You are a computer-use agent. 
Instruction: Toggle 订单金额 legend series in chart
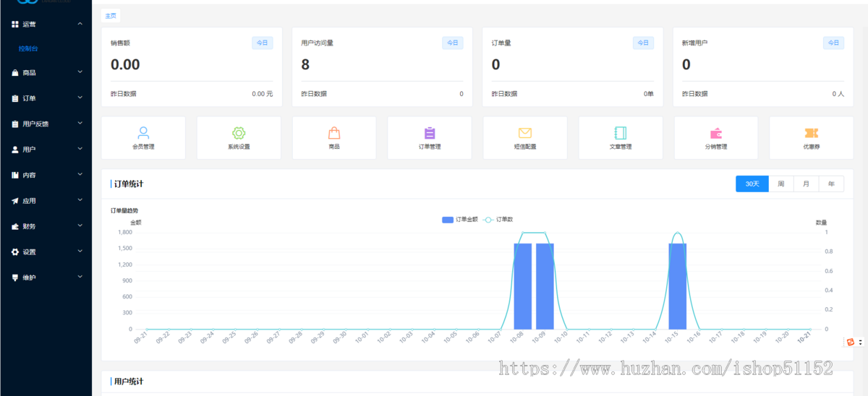(x=460, y=219)
